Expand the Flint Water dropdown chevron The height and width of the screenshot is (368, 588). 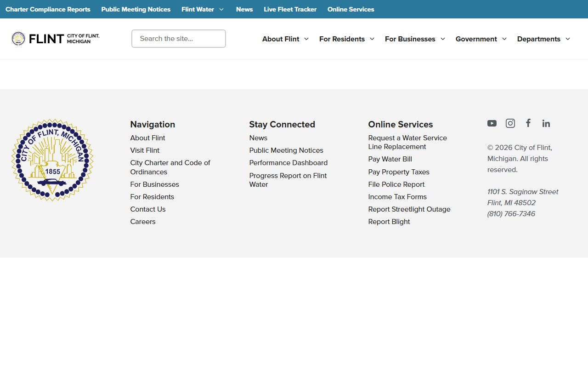(221, 9)
